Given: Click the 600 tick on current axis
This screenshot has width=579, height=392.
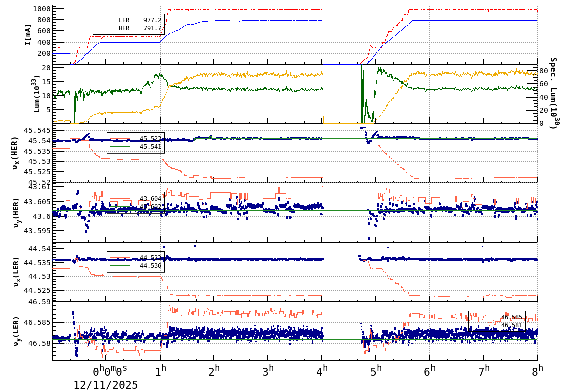Looking at the screenshot, I should [44, 31].
